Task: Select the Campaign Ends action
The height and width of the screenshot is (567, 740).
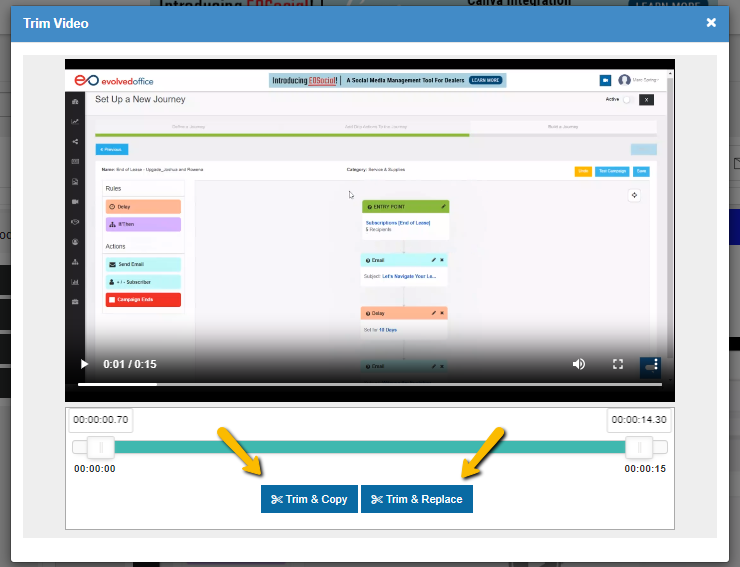Action: pyautogui.click(x=143, y=300)
